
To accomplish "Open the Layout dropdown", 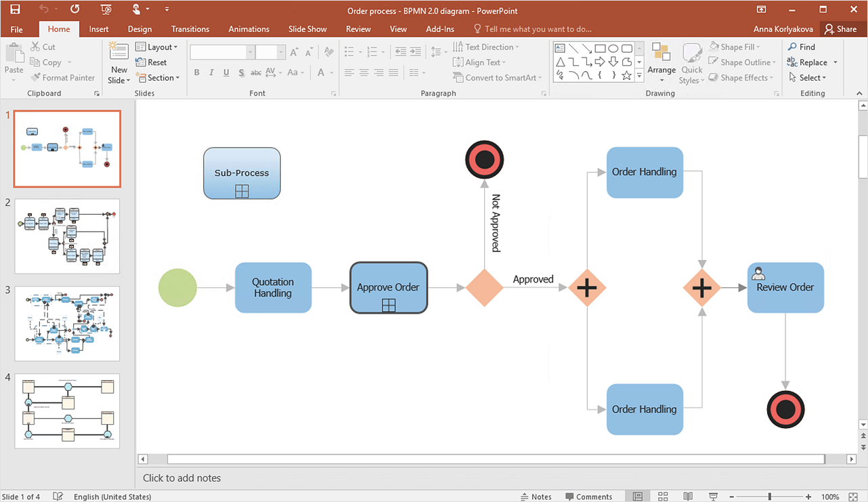I will [157, 46].
